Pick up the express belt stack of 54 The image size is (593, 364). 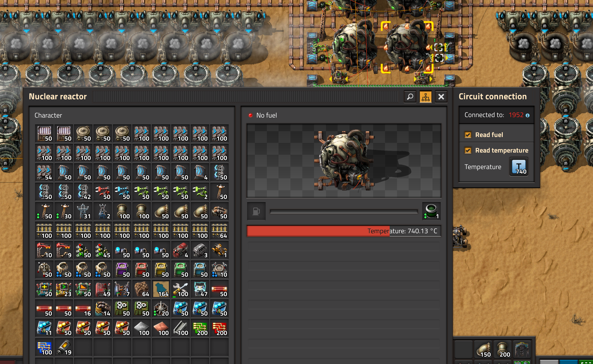tap(44, 172)
